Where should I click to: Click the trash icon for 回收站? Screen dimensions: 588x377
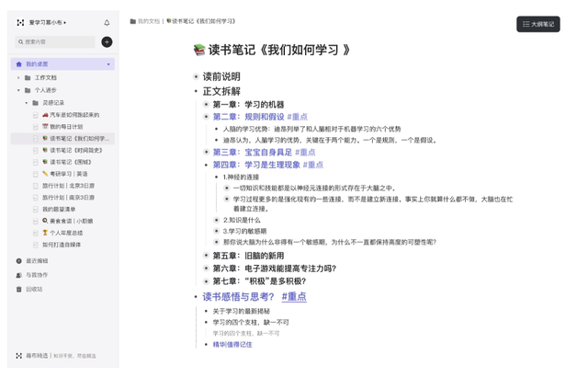tap(18, 290)
